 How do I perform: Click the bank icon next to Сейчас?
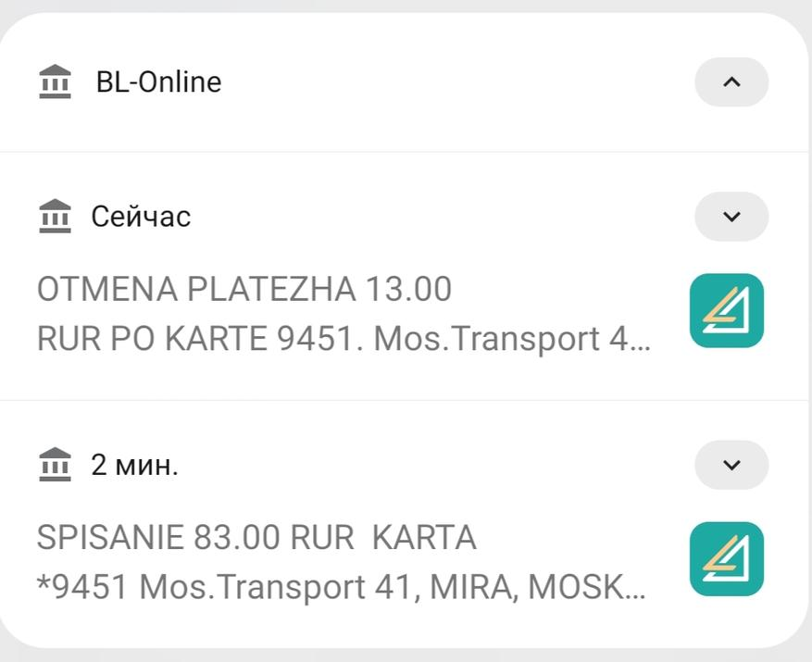[56, 216]
